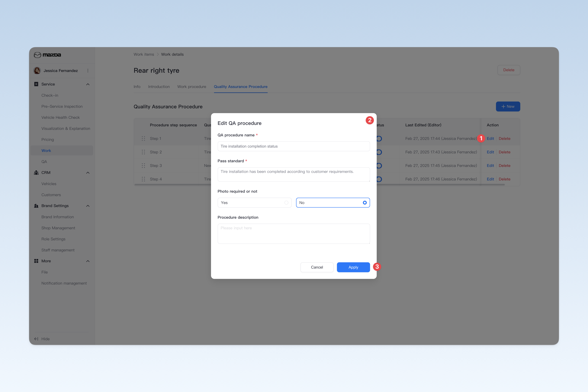This screenshot has width=588, height=392.
Task: Click the Mazda logo in sidebar
Action: tap(48, 55)
